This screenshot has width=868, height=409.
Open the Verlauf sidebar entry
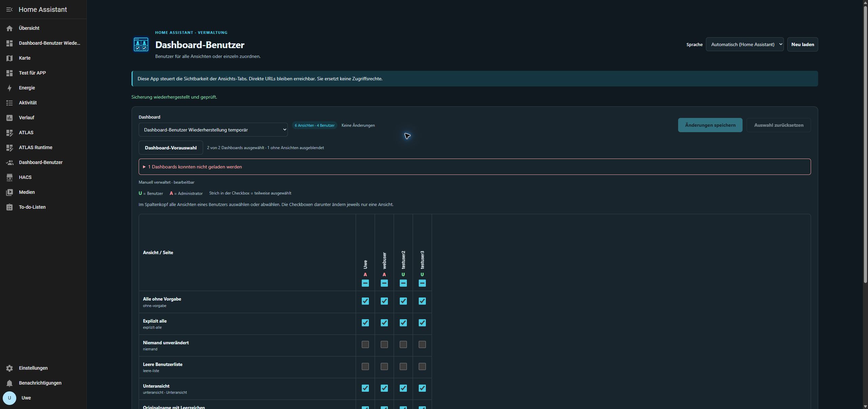(43, 118)
